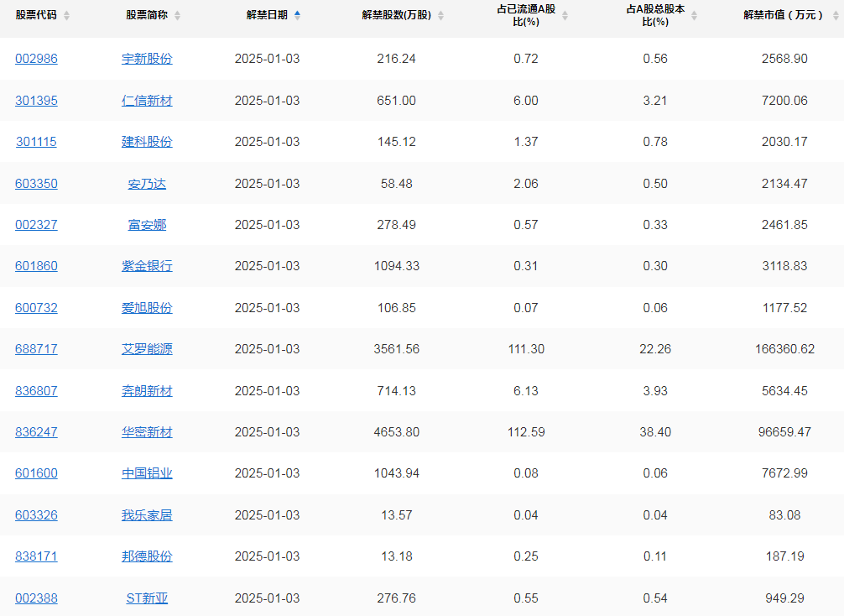Image resolution: width=844 pixels, height=616 pixels.
Task: Click the 占A股总股本比(%) column header
Action: (655, 16)
